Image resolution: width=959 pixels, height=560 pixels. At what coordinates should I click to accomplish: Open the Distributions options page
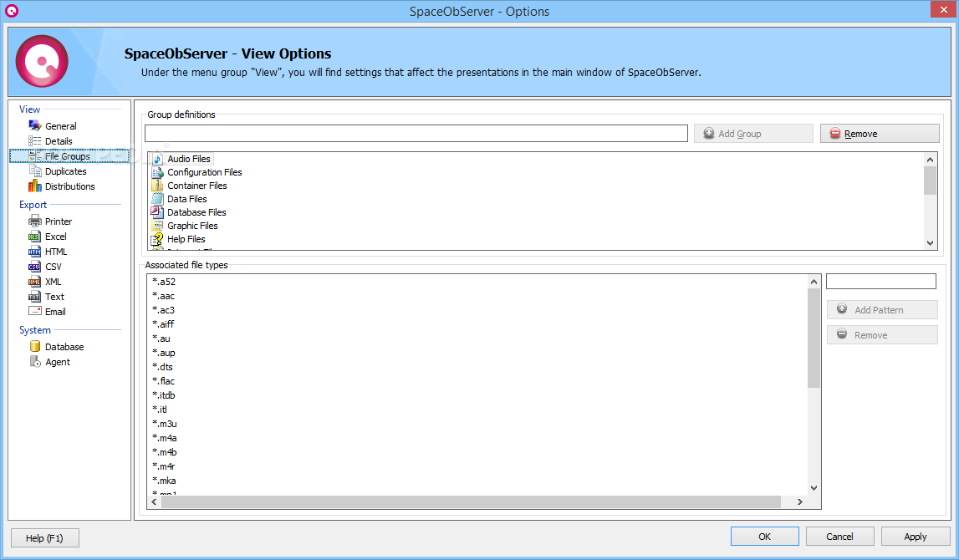pos(69,186)
